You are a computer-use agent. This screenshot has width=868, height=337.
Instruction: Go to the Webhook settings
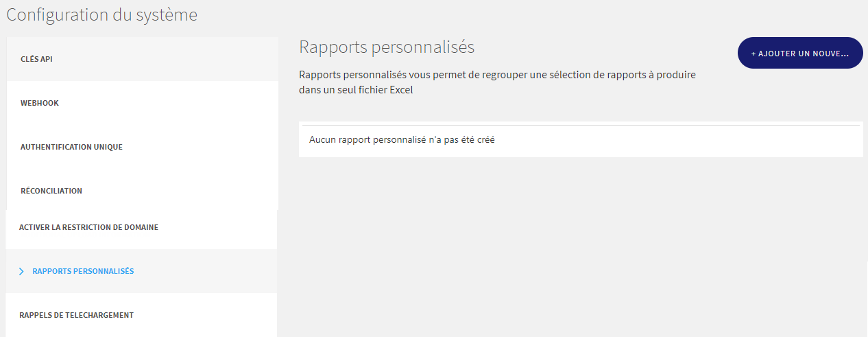tap(143, 103)
